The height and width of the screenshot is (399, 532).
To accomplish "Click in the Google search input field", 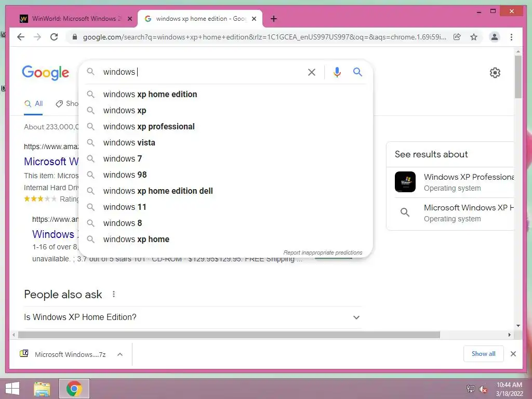I will [x=202, y=72].
